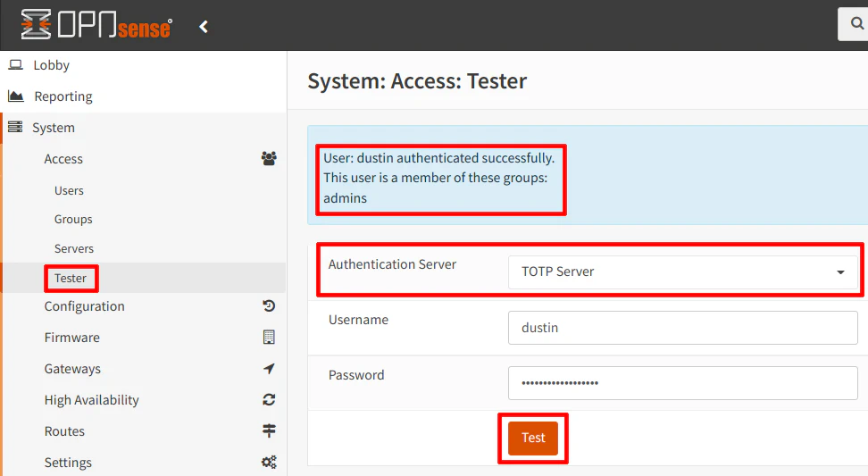Click the 'System: Access: Tester' heading
This screenshot has height=476, width=868.
click(x=417, y=80)
